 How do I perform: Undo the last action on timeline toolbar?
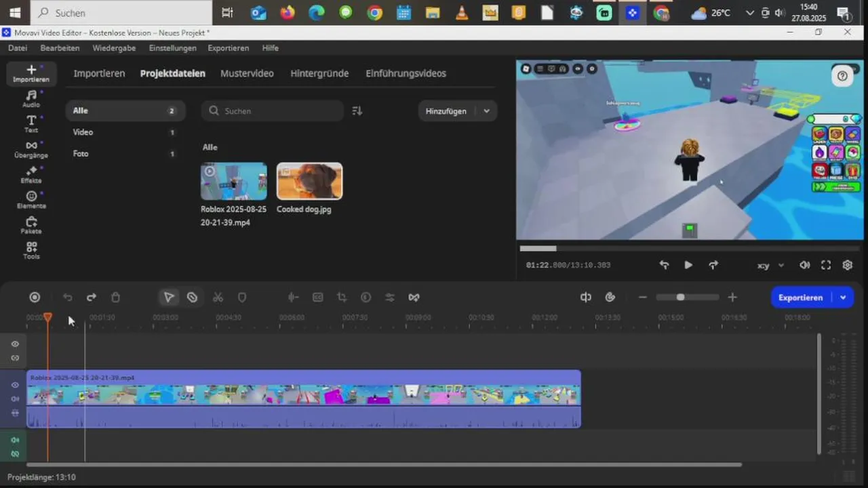click(67, 297)
